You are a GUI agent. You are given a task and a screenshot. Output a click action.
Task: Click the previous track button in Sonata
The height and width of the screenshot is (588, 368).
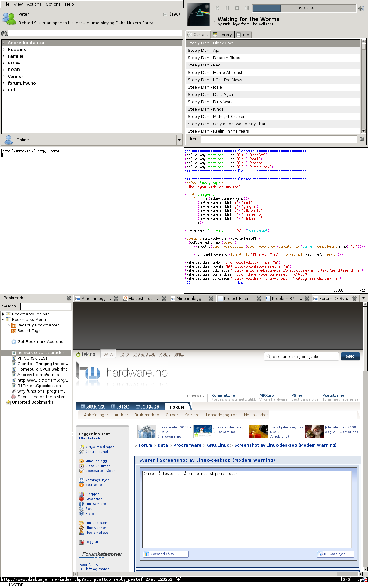pos(217,8)
